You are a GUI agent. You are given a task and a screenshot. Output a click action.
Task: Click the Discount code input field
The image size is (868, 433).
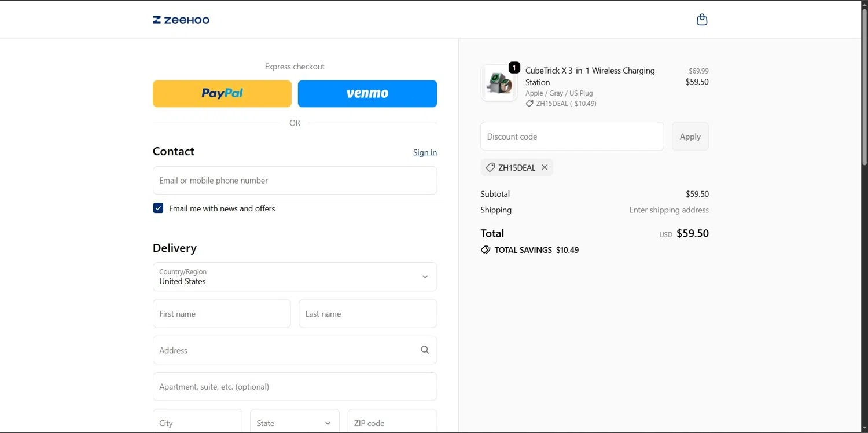pos(572,137)
